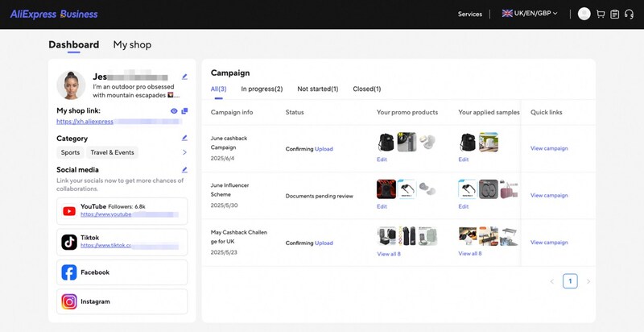Open UK/EN/GBP region dropdown
This screenshot has width=644, height=332.
[x=529, y=14]
